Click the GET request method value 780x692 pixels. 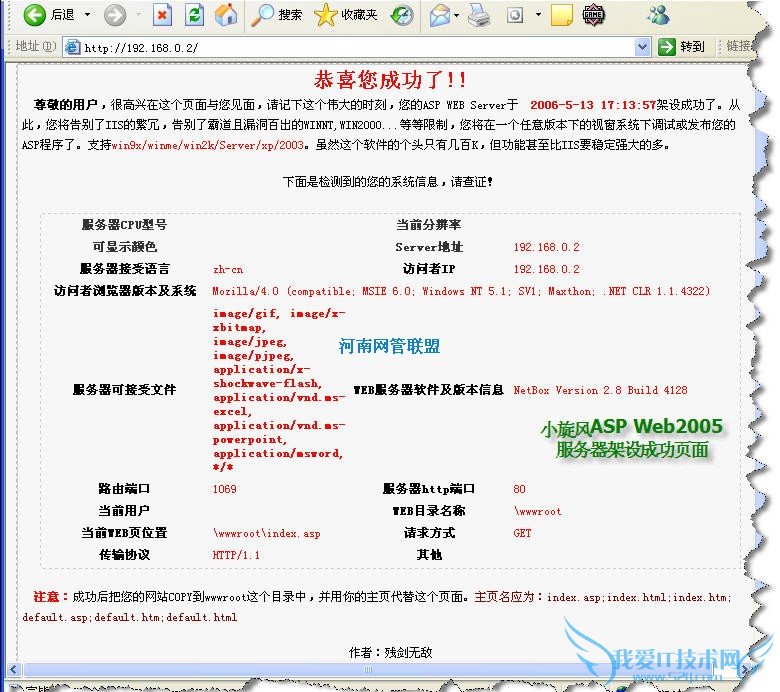[522, 533]
